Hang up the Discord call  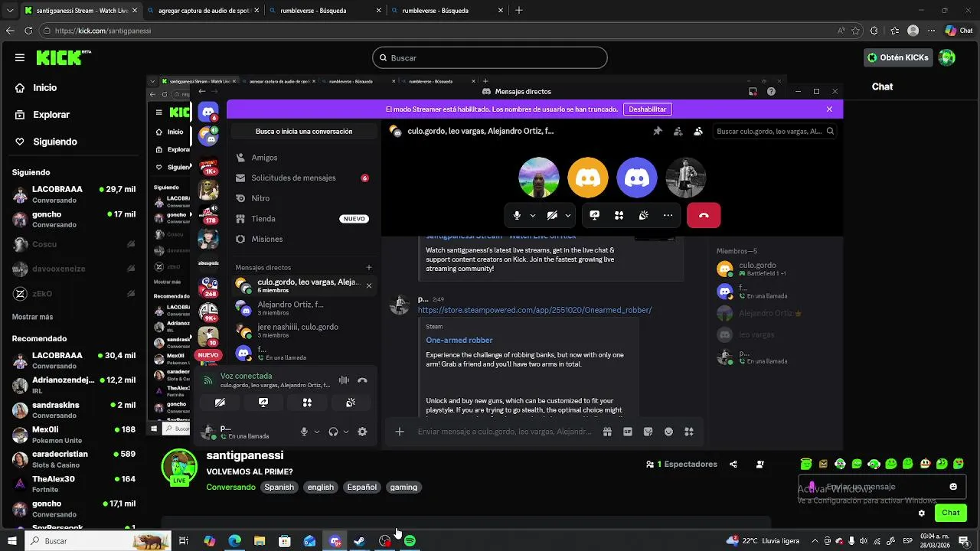pos(704,216)
